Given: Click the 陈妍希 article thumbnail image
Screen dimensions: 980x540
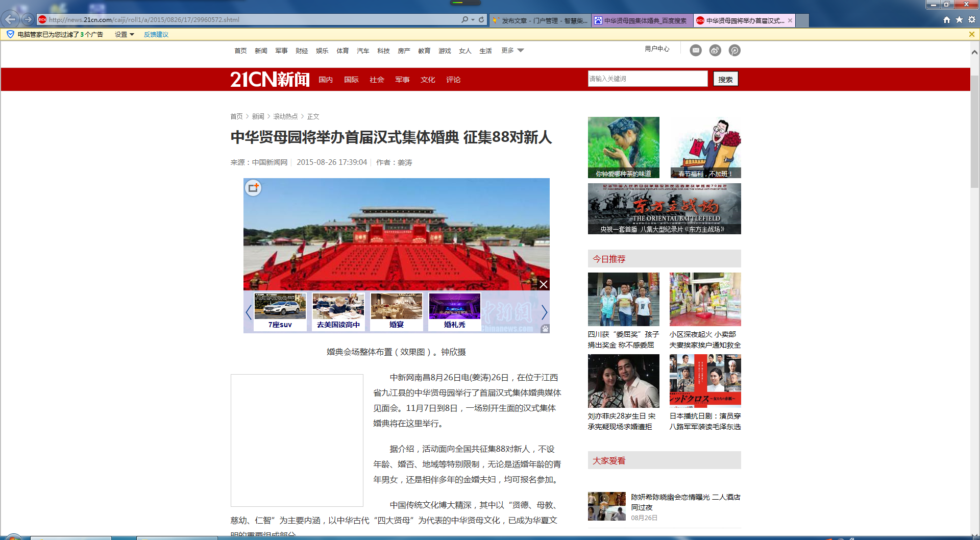Looking at the screenshot, I should [607, 506].
